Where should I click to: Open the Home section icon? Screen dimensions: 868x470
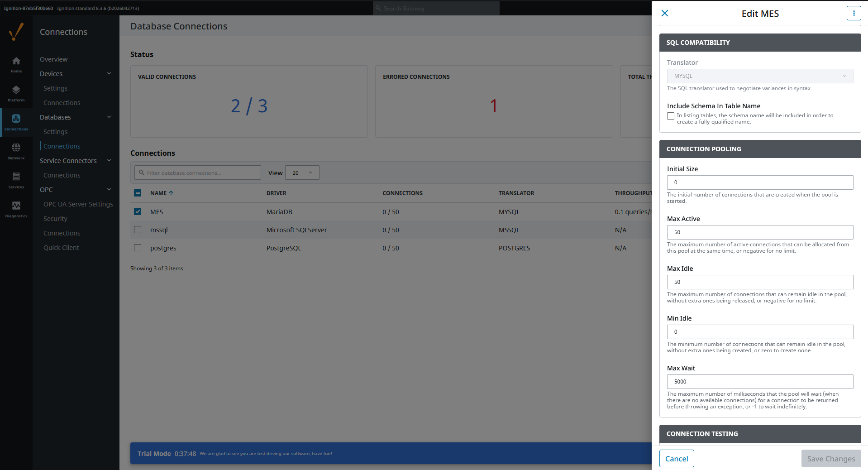pos(16,65)
